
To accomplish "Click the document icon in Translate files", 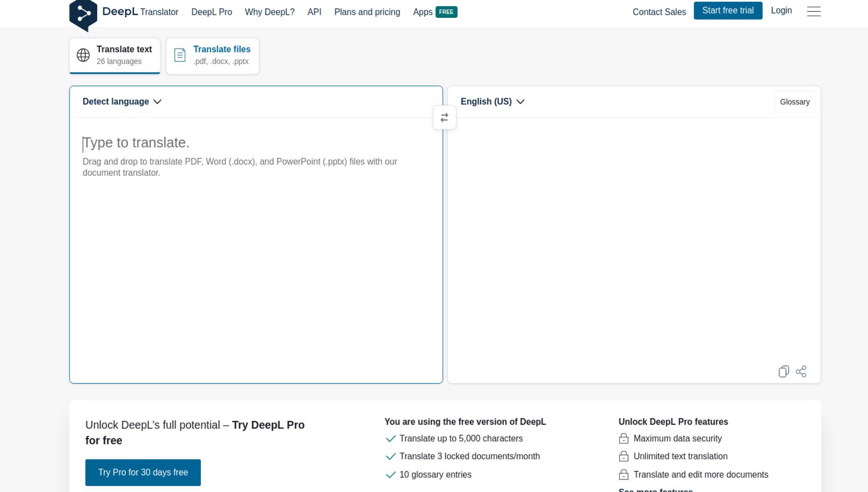I will pos(180,55).
